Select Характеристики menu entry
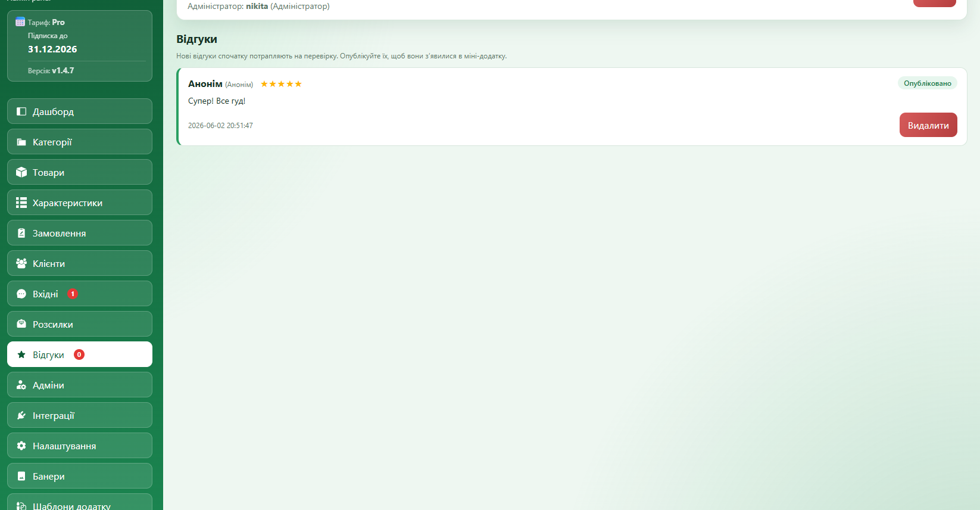The width and height of the screenshot is (980, 510). pyautogui.click(x=80, y=203)
